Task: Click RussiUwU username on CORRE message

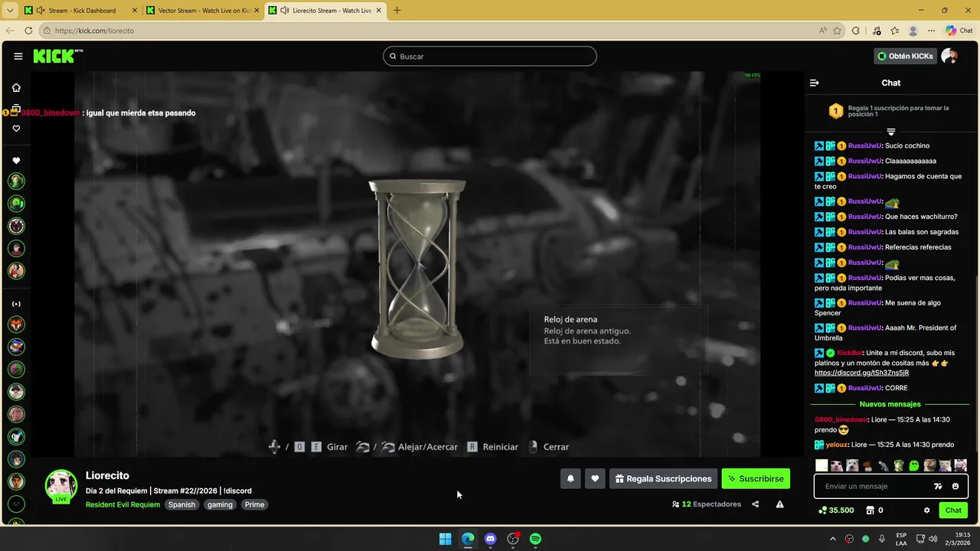Action: 864,388
